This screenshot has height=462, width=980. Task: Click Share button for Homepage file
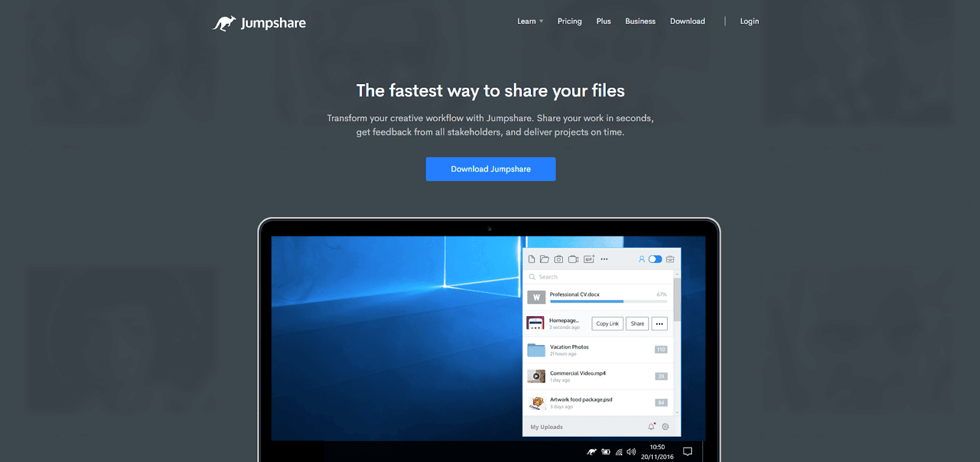point(638,324)
